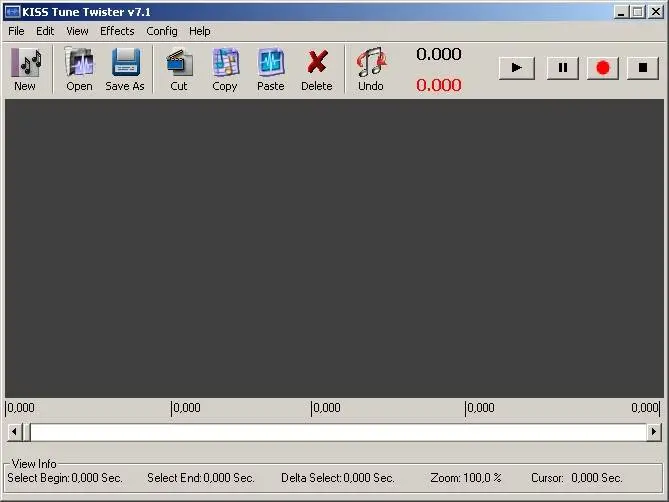The height and width of the screenshot is (502, 669).
Task: Open the Effects menu
Action: click(117, 31)
